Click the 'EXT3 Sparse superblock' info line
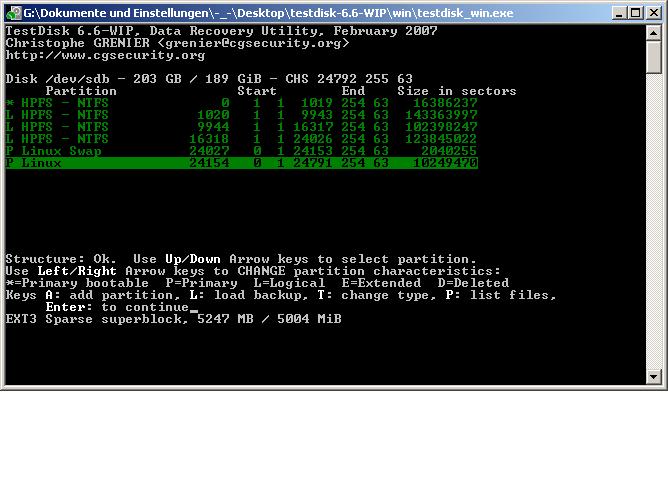This screenshot has width=668, height=480. coord(173,319)
